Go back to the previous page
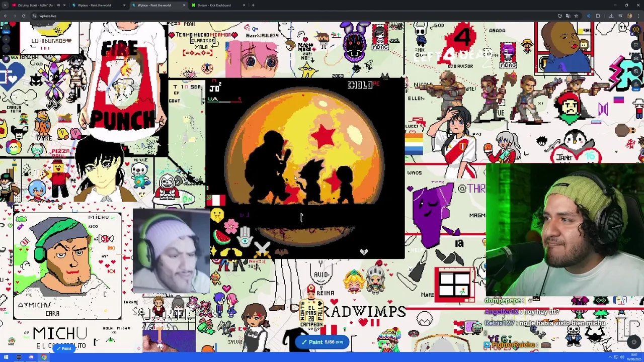Viewport: 644px width, 362px height. 5,16
